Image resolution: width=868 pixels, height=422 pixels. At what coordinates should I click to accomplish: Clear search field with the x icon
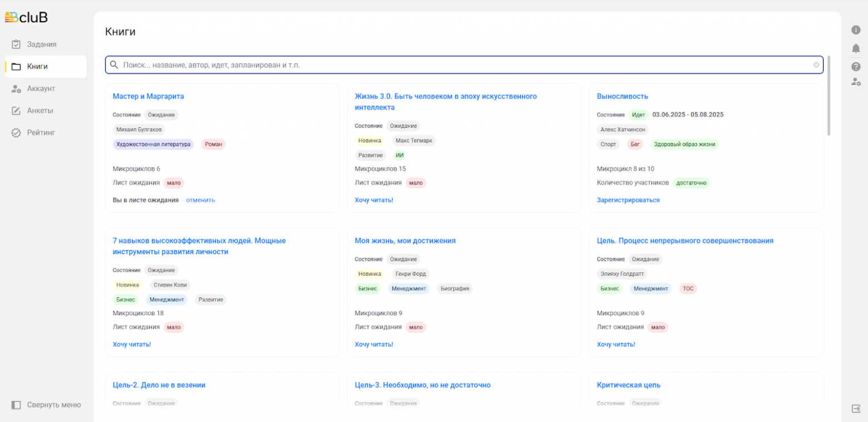[816, 65]
